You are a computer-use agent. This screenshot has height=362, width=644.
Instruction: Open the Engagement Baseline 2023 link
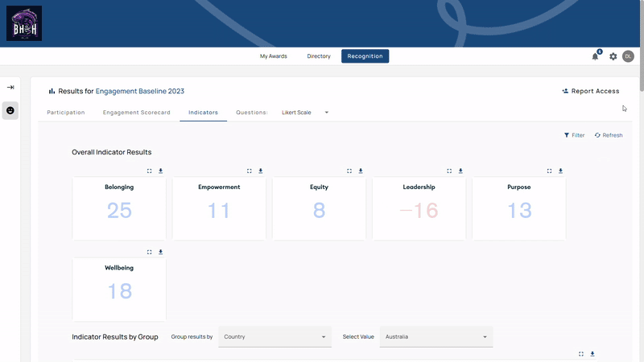[139, 91]
